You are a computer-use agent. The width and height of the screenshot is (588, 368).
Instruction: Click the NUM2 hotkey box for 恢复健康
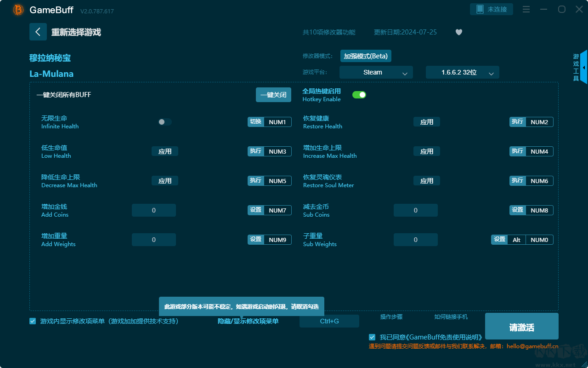point(539,122)
